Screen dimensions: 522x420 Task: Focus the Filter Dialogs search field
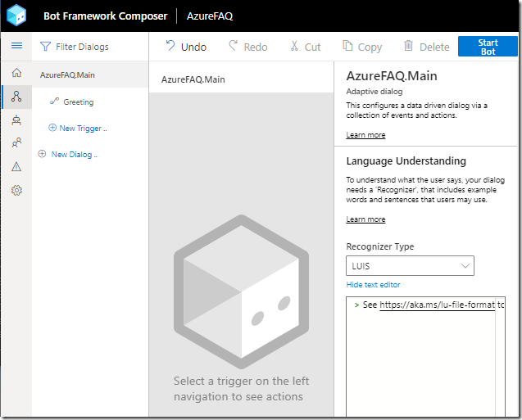(x=90, y=47)
